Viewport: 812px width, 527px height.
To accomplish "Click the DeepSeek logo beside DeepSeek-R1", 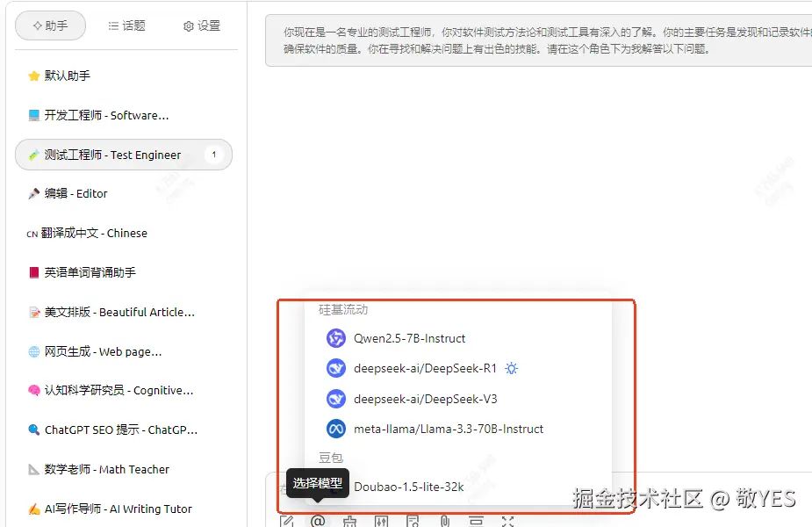I will [336, 368].
